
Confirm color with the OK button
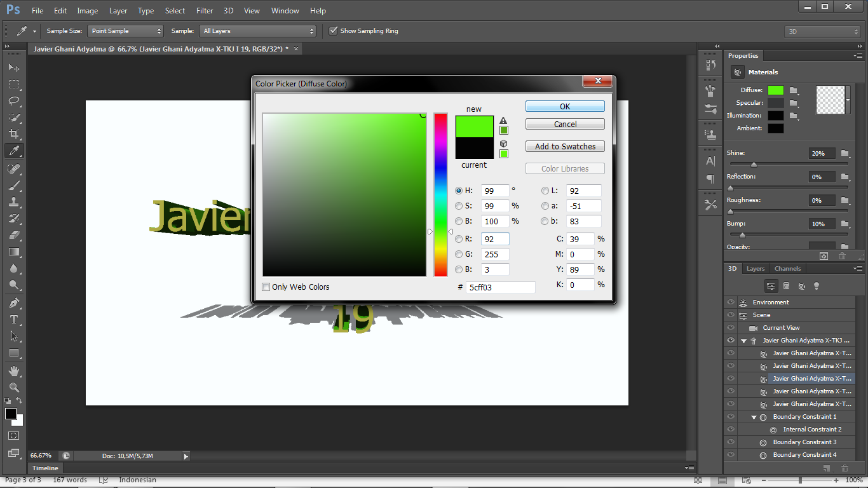click(x=565, y=106)
